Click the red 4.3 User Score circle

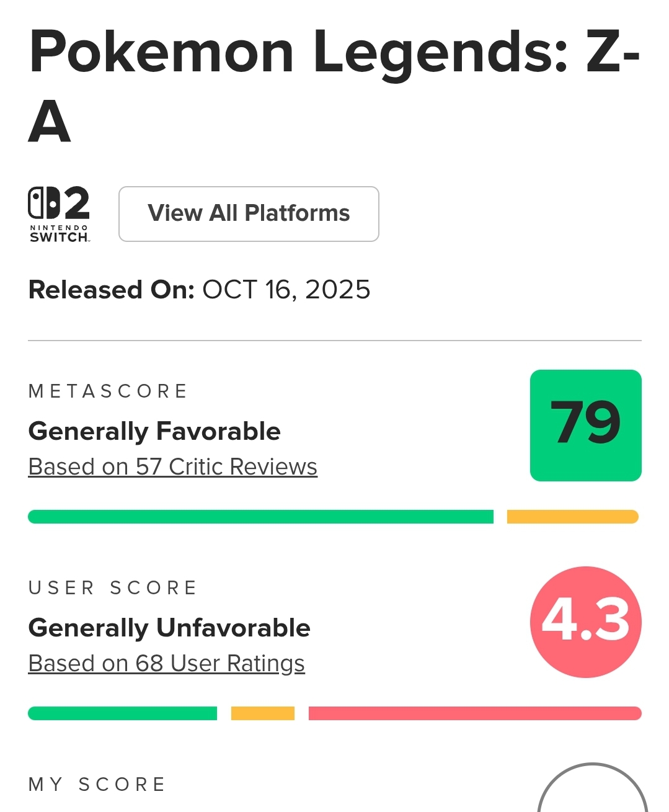586,622
